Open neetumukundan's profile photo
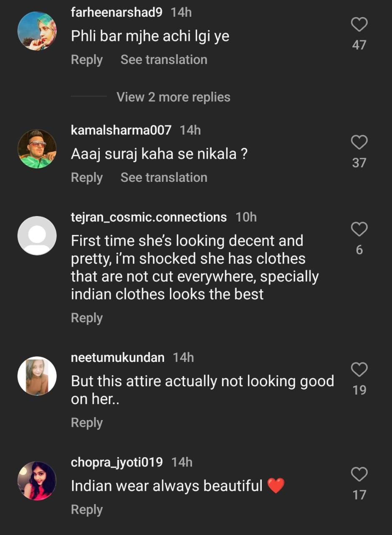 37,376
